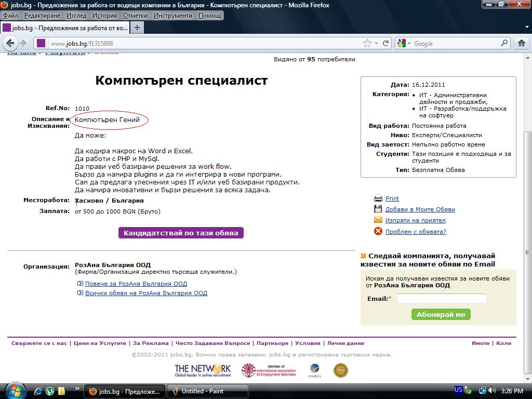Open the Инструменти menu

point(172,16)
